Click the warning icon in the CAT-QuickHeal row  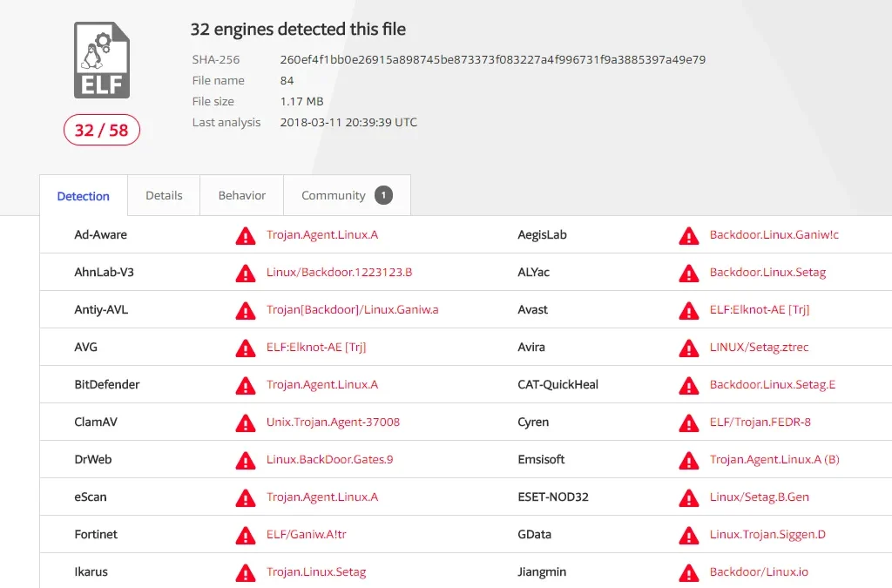(x=689, y=386)
